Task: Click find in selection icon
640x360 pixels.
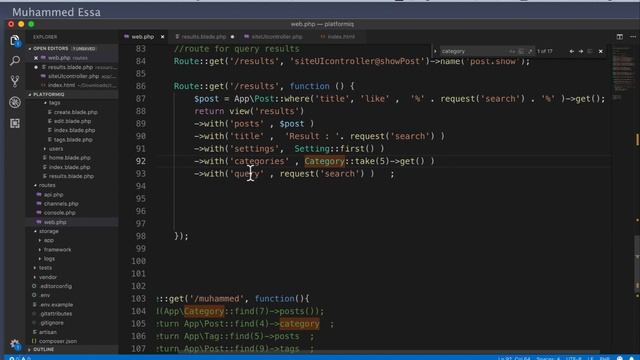Action: 590,51
